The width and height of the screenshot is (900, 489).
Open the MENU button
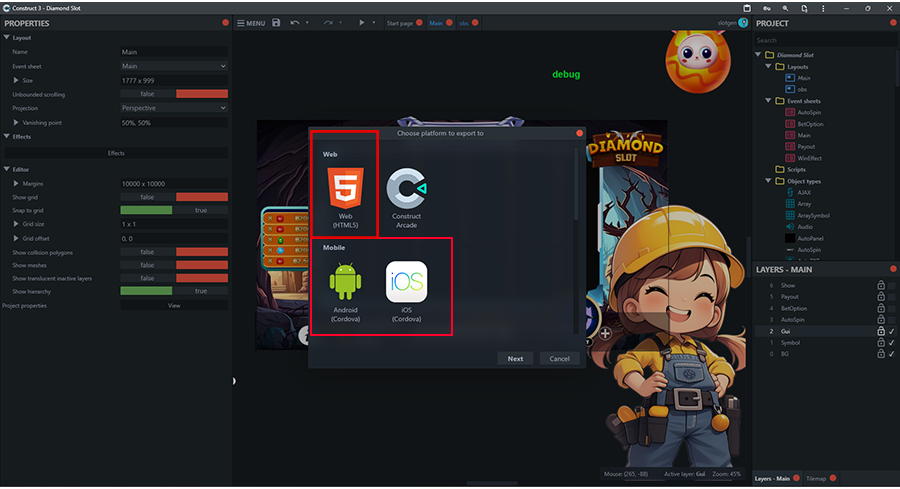pos(251,23)
